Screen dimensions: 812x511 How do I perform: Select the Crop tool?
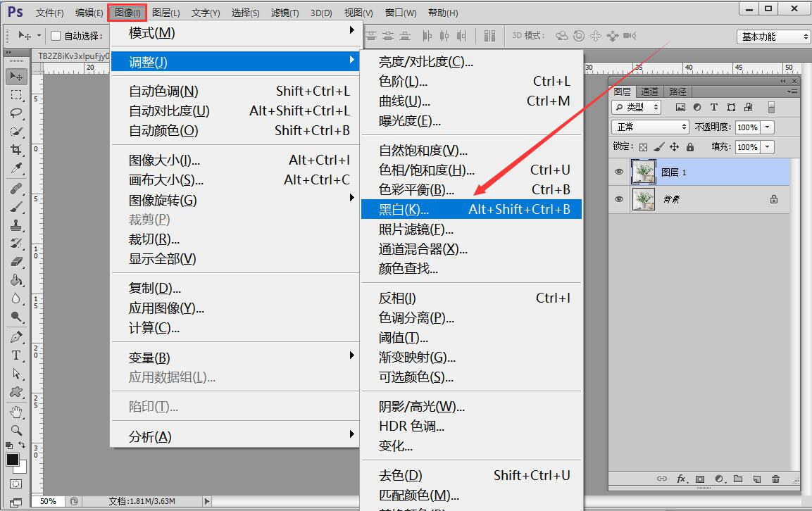click(x=17, y=150)
